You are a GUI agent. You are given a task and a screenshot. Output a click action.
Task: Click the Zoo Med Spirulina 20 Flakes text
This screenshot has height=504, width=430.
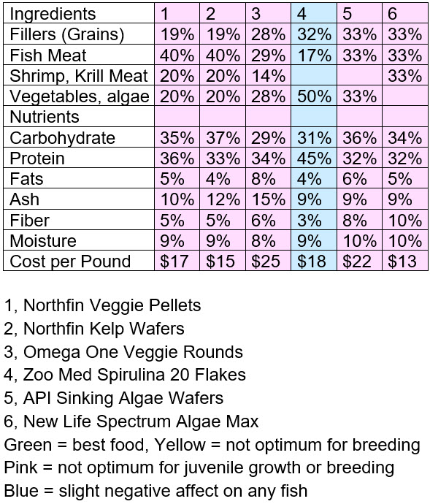134,375
